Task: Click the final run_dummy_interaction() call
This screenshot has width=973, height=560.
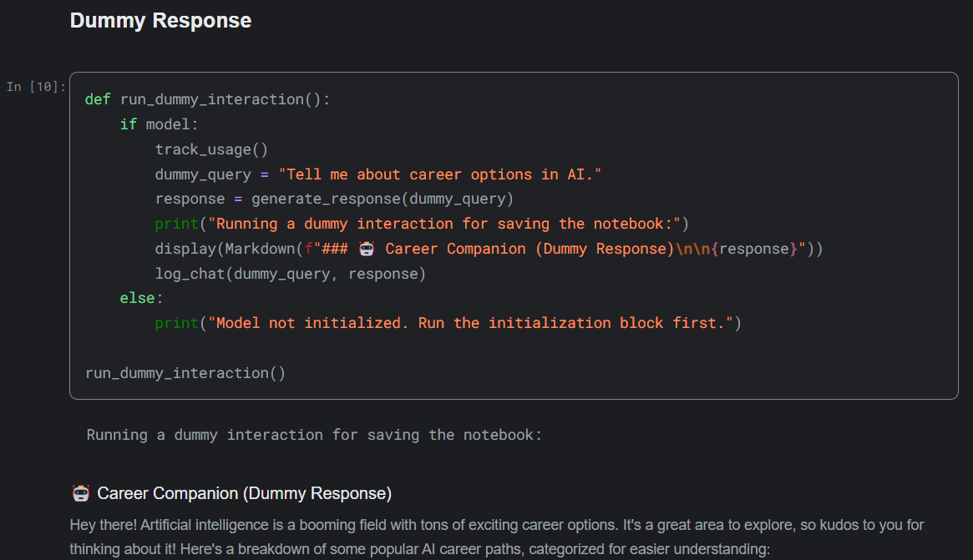Action: (185, 373)
